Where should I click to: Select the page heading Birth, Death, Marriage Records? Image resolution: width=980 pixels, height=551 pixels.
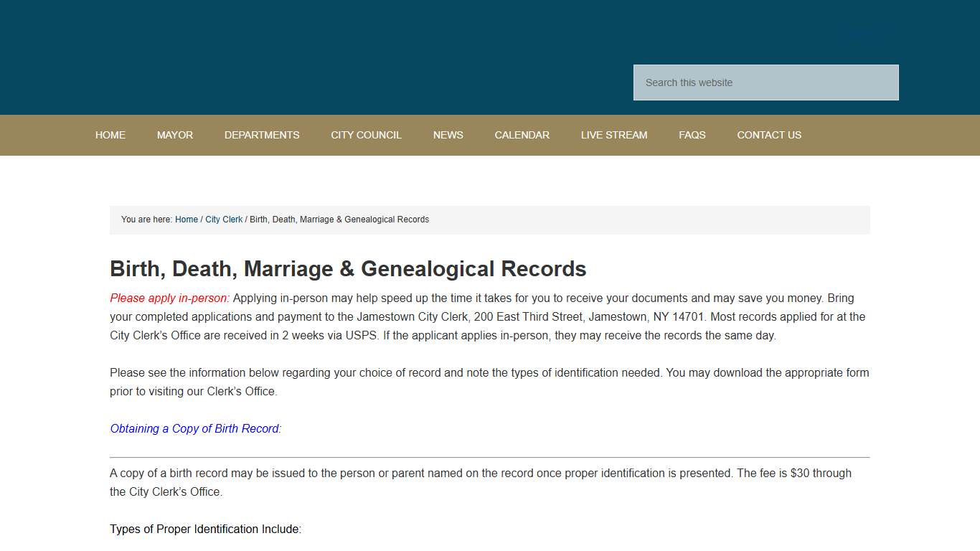click(347, 268)
